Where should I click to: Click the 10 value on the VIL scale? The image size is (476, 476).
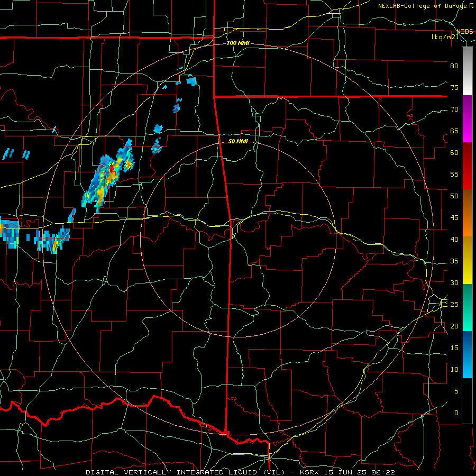[454, 370]
